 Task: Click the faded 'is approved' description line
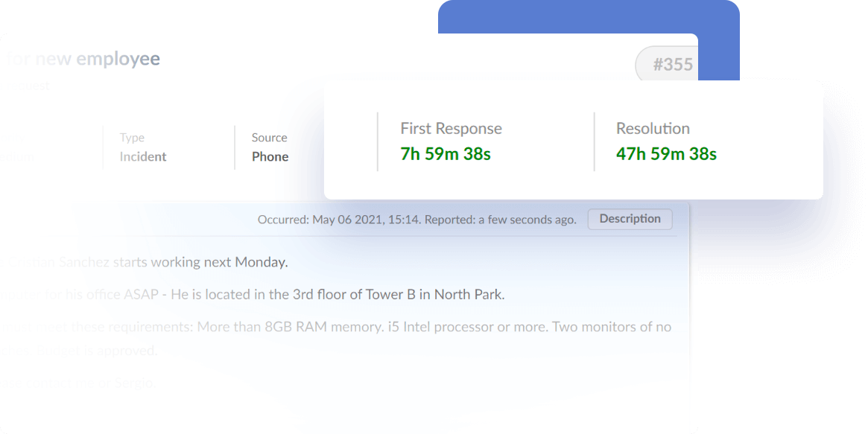coord(112,351)
